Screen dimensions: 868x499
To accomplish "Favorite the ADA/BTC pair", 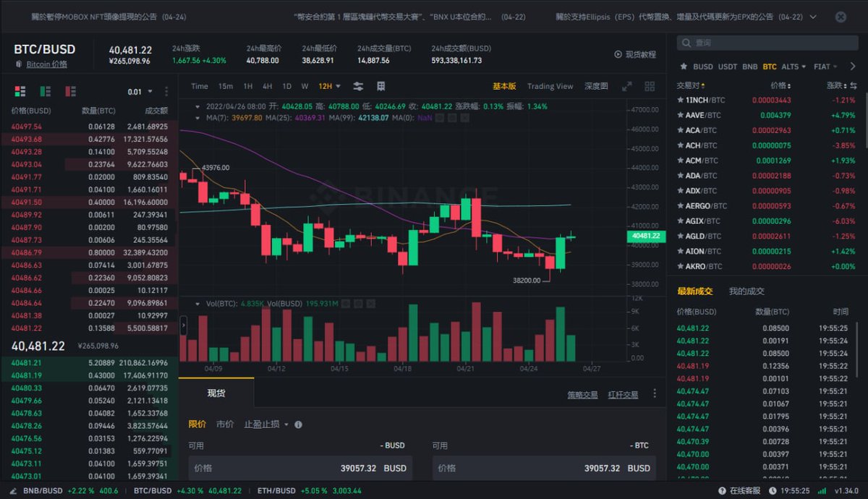I will (680, 176).
